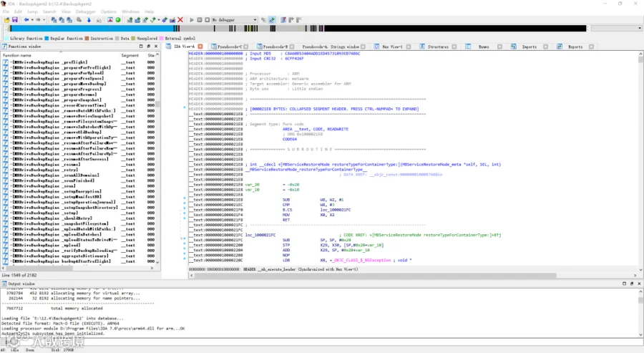This screenshot has width=644, height=353.
Task: Open the File menu
Action: tap(6, 11)
